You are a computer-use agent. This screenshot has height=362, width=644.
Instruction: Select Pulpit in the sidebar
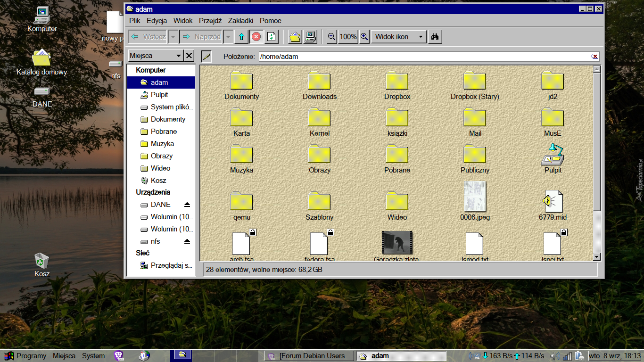161,95
